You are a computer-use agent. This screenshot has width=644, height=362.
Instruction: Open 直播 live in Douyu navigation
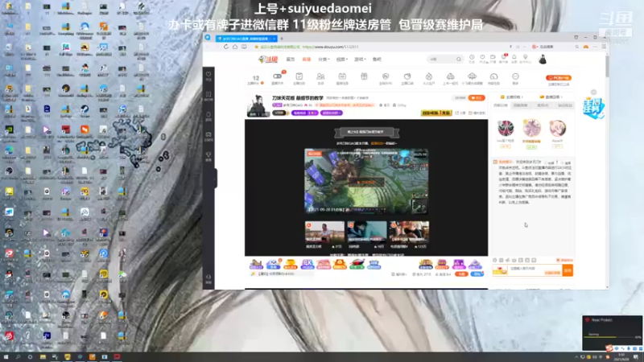307,60
